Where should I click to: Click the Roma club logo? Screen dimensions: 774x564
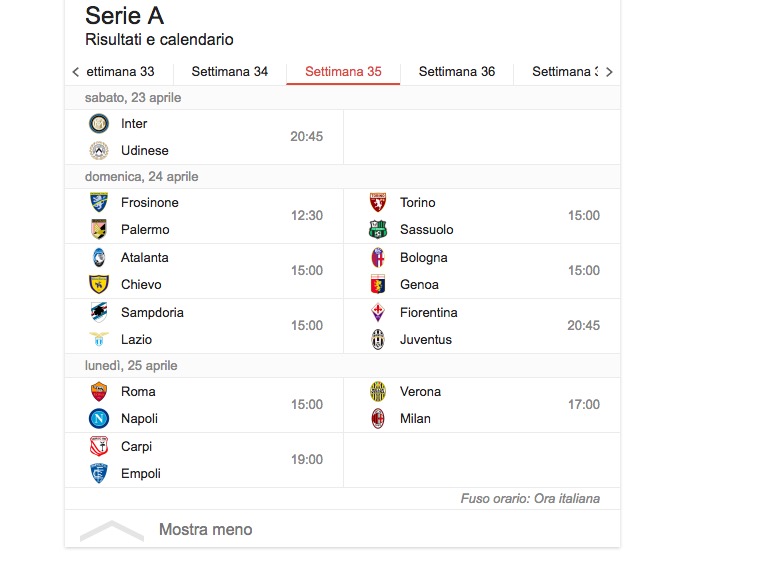tap(98, 392)
